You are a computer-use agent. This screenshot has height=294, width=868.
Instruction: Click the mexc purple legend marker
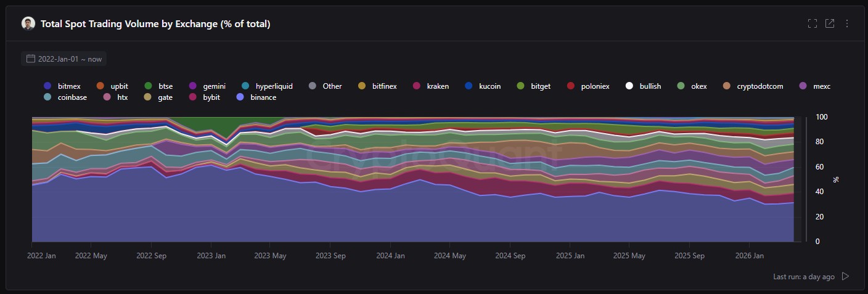[803, 86]
